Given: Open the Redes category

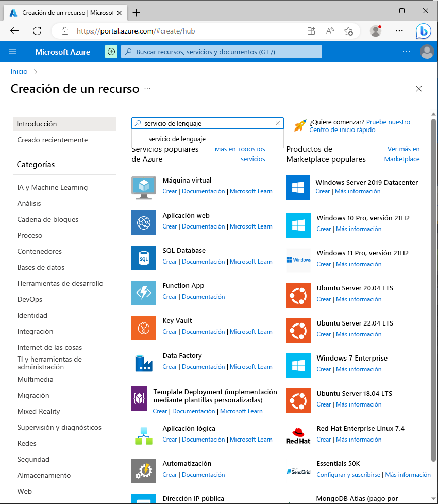Looking at the screenshot, I should tap(27, 443).
